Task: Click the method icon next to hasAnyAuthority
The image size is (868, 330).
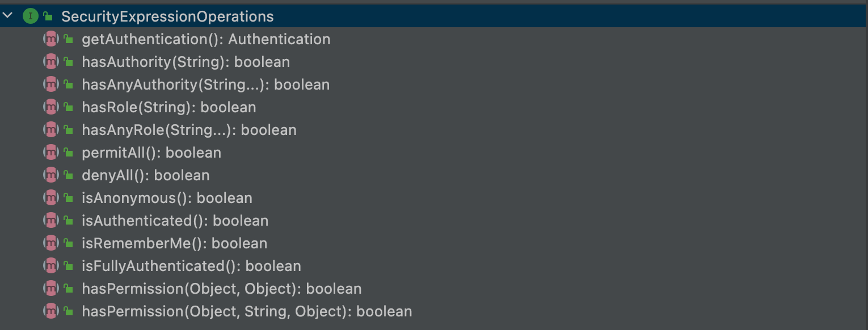Action: tap(51, 84)
